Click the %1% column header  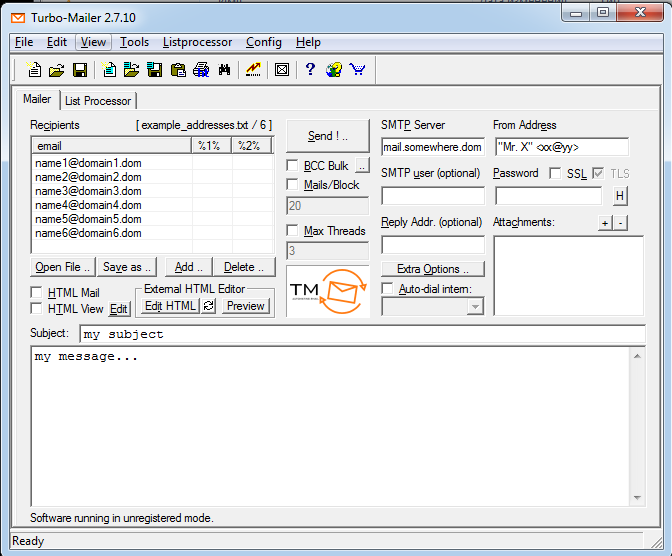point(211,146)
